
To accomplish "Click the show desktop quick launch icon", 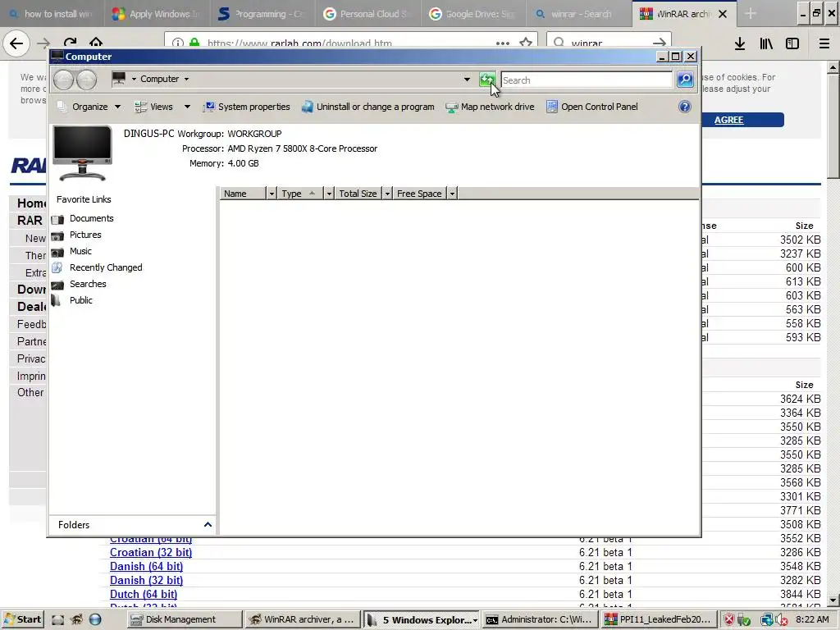I will pyautogui.click(x=58, y=619).
